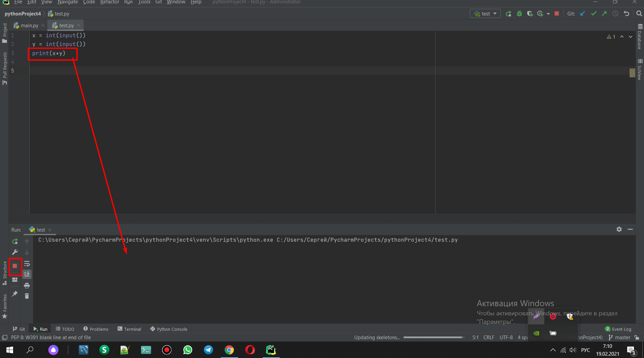Click the warnings indicator showing 1
This screenshot has width=644, height=358.
[x=611, y=37]
